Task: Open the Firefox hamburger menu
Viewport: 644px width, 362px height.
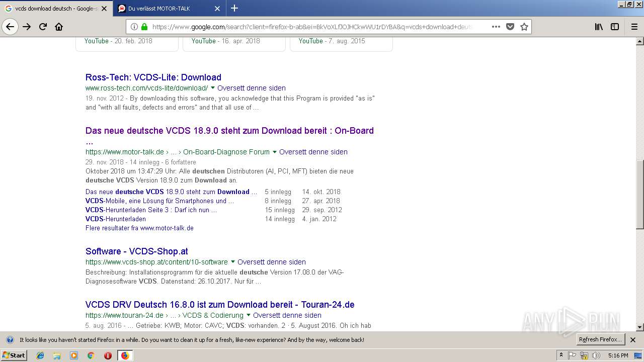Action: pyautogui.click(x=634, y=27)
